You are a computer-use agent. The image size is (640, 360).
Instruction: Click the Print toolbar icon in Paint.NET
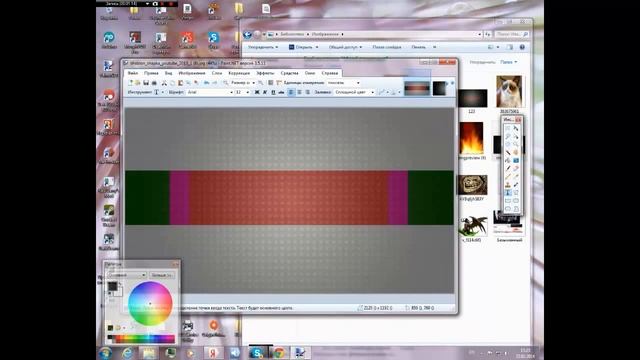click(154, 83)
